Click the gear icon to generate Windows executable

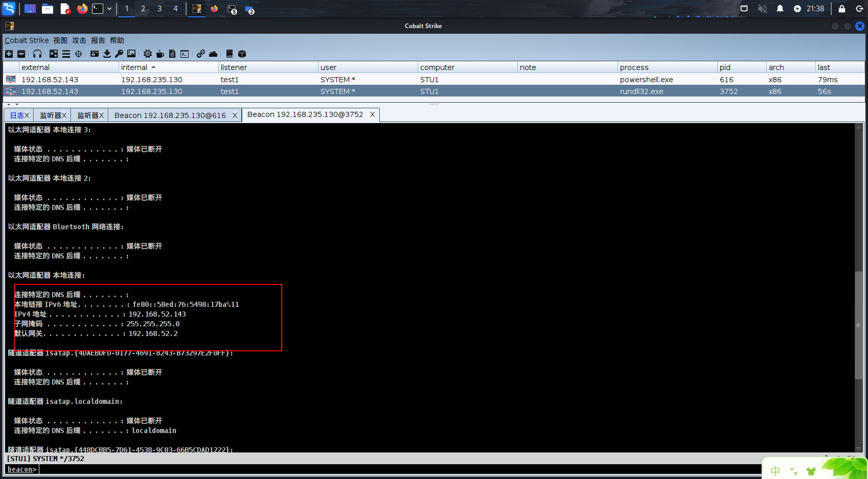148,54
